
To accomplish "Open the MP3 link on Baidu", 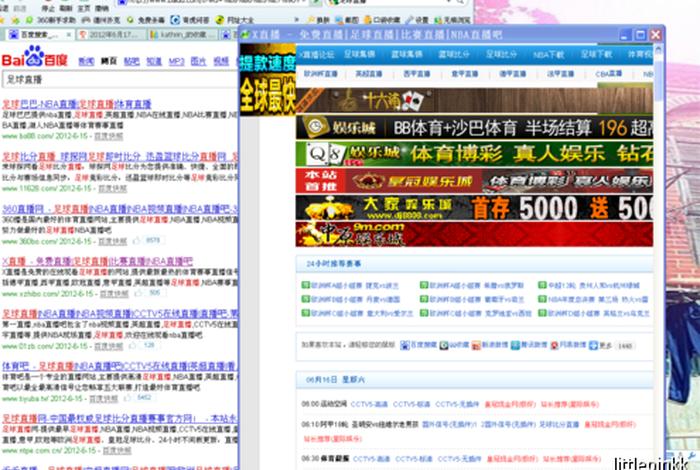I will tap(176, 61).
